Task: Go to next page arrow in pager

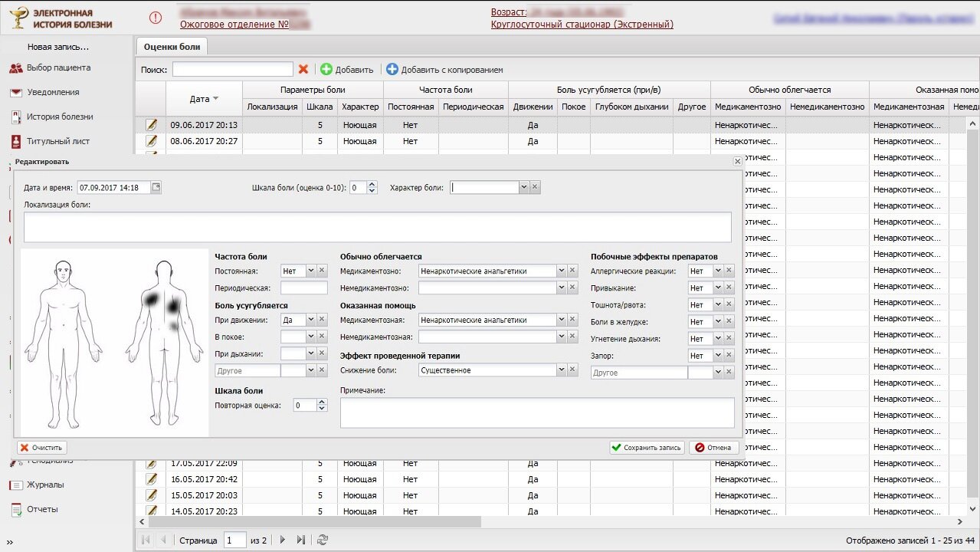Action: (x=283, y=540)
